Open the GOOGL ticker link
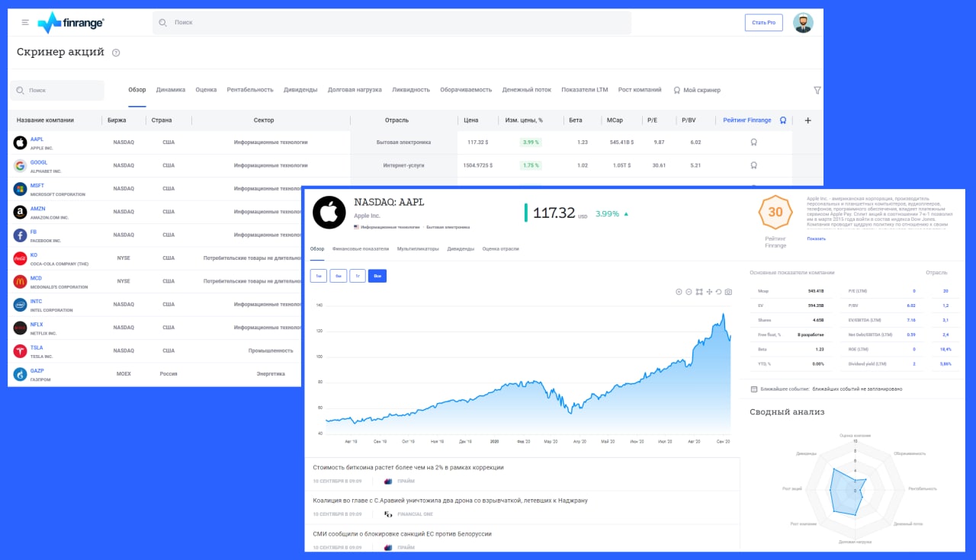This screenshot has width=976, height=560. click(39, 162)
